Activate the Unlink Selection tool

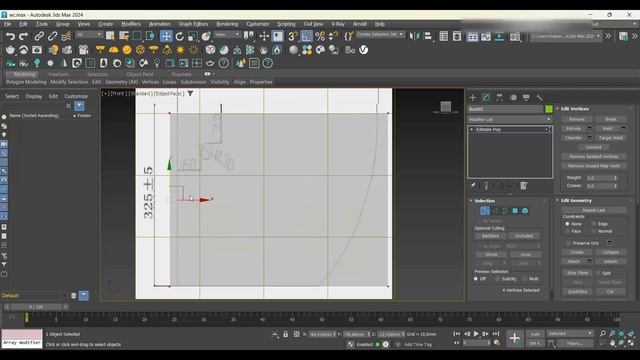[x=52, y=36]
